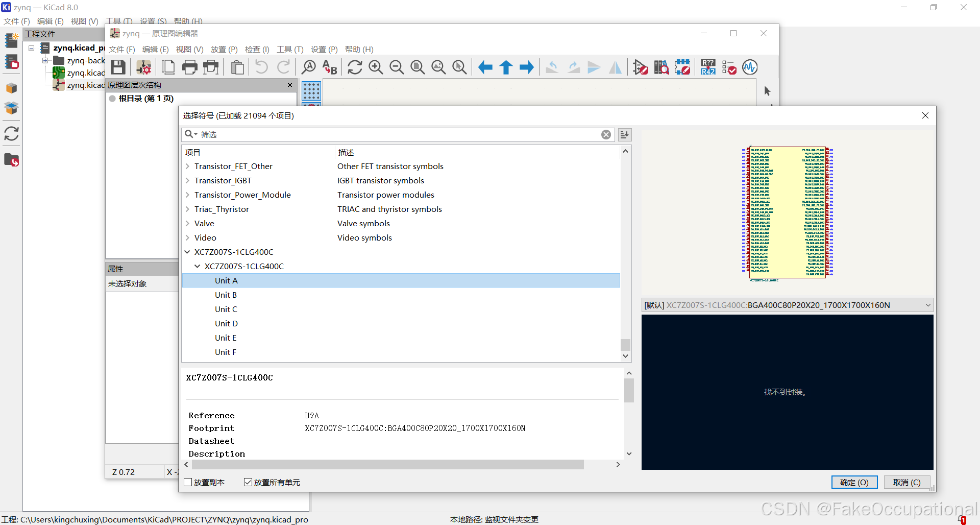Refresh project tree in KiCad sidebar
The width and height of the screenshot is (980, 525).
pyautogui.click(x=11, y=134)
